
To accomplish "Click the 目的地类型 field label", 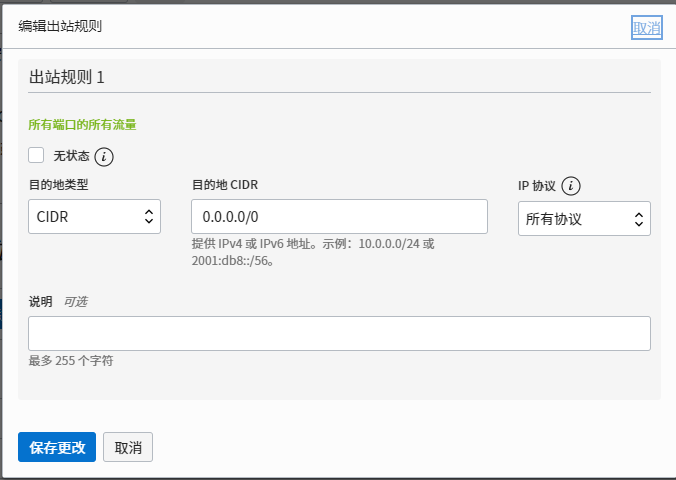I will pos(59,185).
